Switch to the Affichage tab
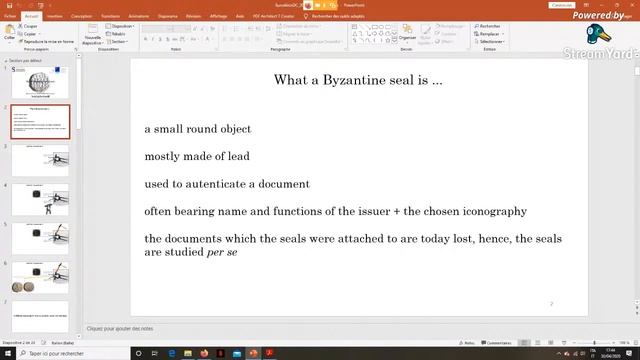This screenshot has width=640, height=360. coord(218,16)
